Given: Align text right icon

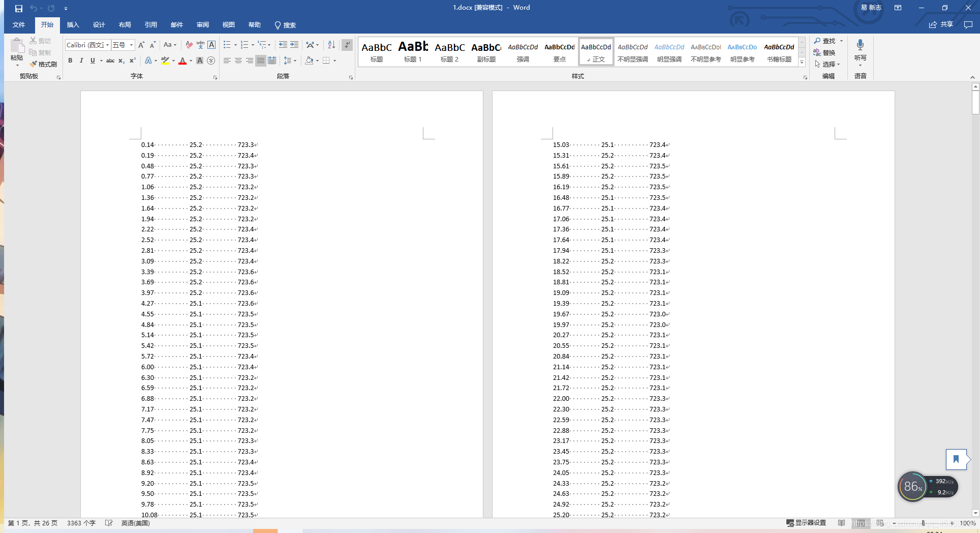Looking at the screenshot, I should [x=250, y=61].
